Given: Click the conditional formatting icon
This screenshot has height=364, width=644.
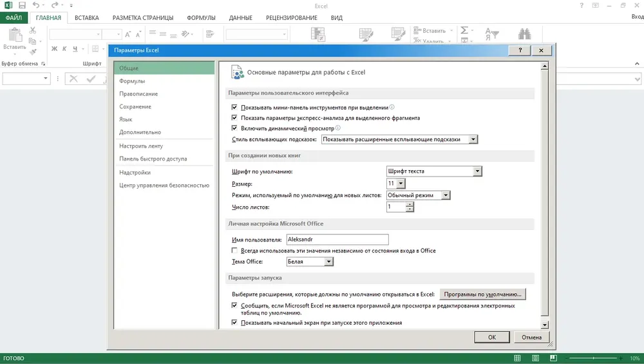Looking at the screenshot, I should [318, 35].
